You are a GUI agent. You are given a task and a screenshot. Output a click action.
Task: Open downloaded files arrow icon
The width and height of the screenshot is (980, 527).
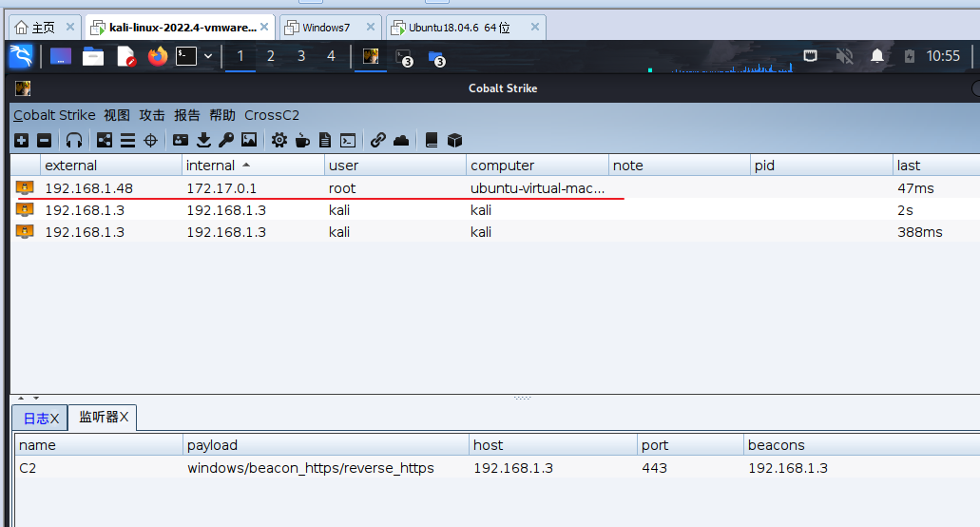click(x=203, y=141)
